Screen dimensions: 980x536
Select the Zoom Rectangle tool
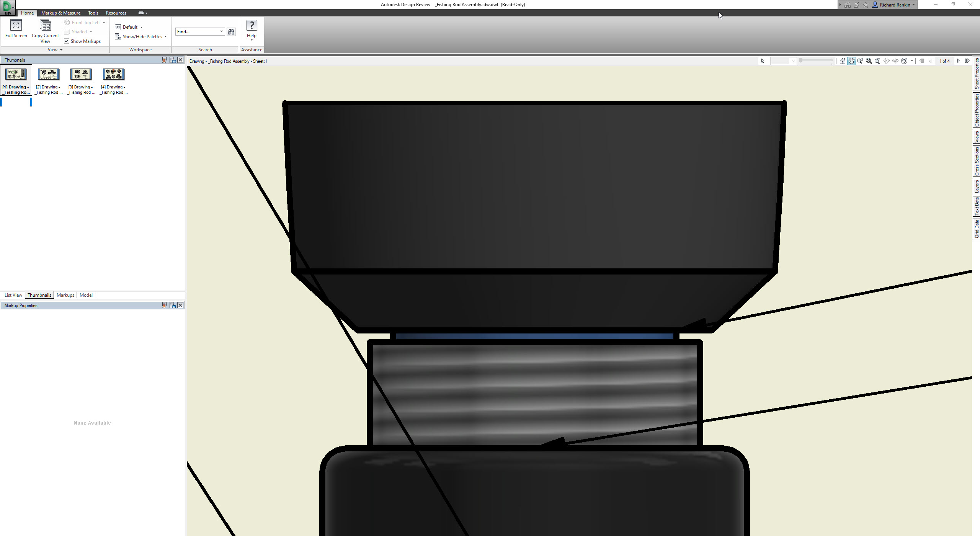(x=877, y=61)
